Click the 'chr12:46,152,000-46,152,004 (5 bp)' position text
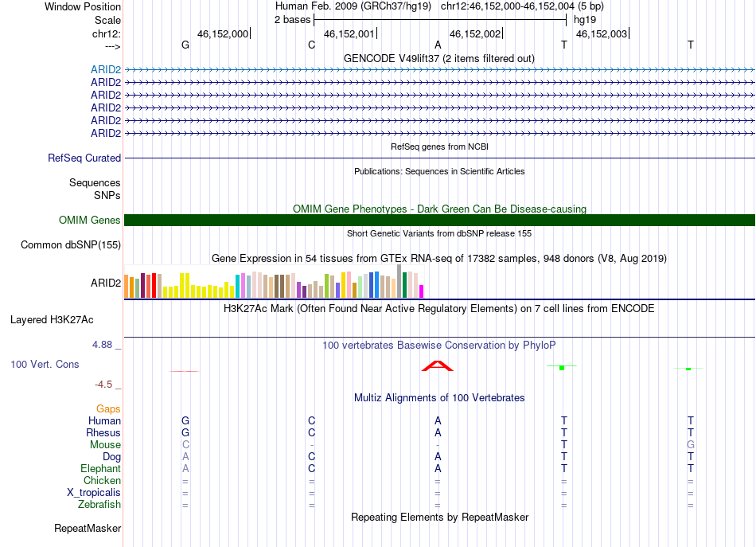The height and width of the screenshot is (547, 756). tap(522, 6)
